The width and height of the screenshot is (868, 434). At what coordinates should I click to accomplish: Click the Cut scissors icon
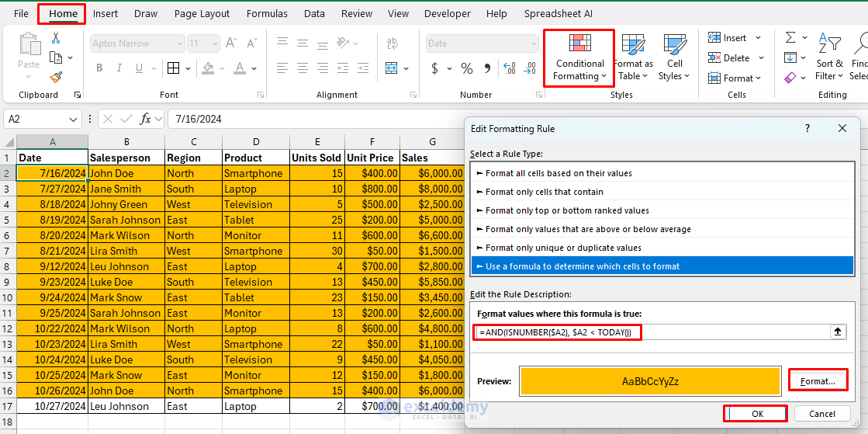(56, 38)
